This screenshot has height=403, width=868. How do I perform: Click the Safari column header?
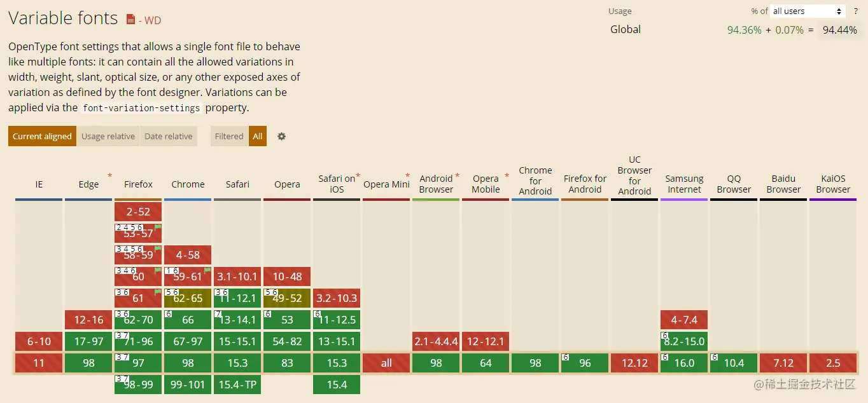237,184
